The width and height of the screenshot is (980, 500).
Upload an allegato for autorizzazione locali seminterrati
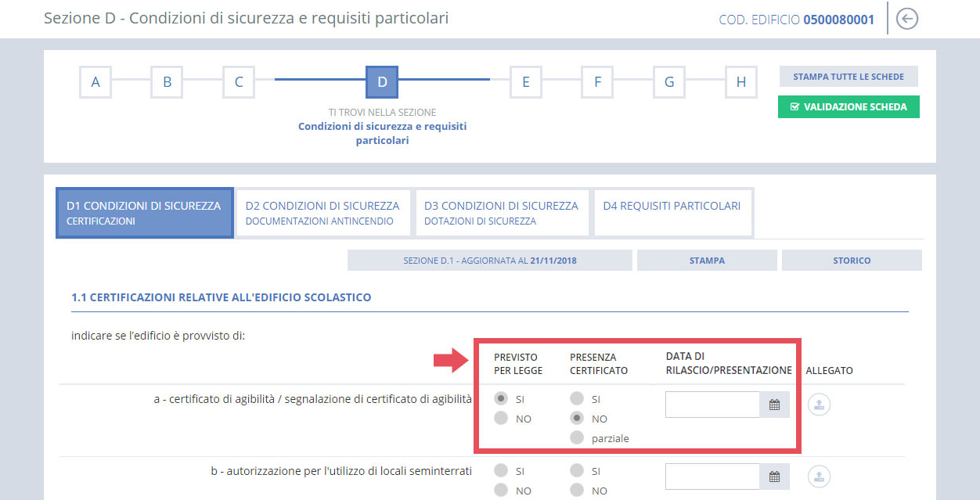pos(819,476)
